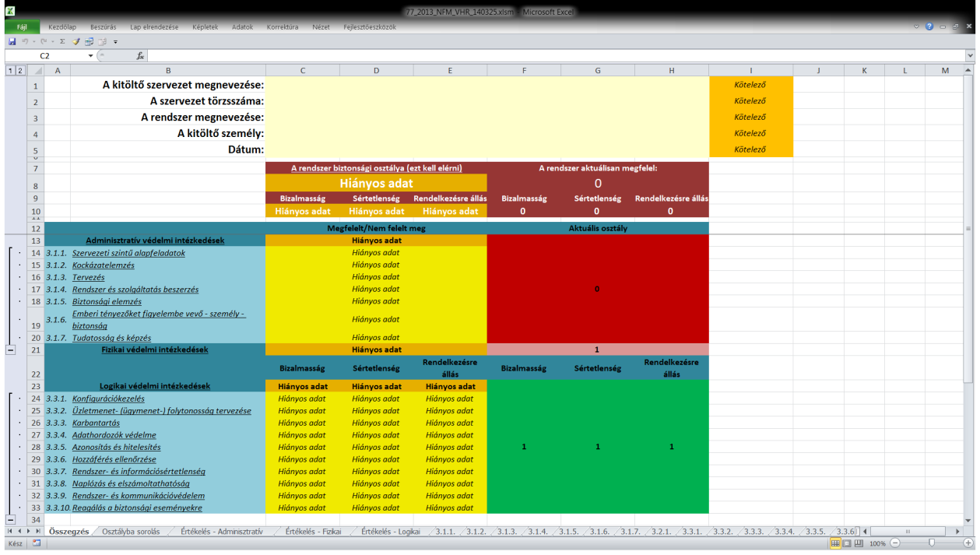The width and height of the screenshot is (980, 555).
Task: Open the Insert Function (fx) dialog
Action: tap(140, 56)
